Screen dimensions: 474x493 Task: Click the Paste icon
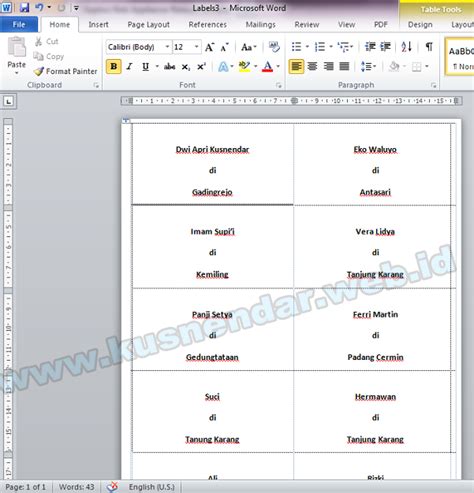coord(16,47)
